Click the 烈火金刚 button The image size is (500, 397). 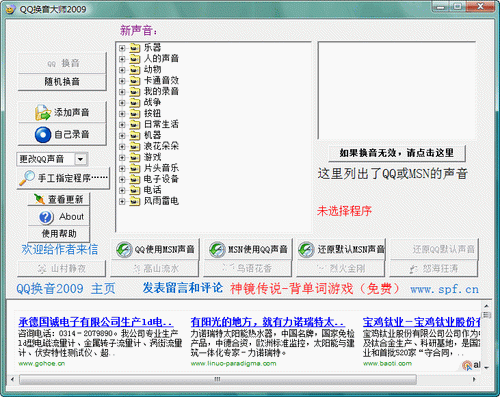tap(341, 269)
